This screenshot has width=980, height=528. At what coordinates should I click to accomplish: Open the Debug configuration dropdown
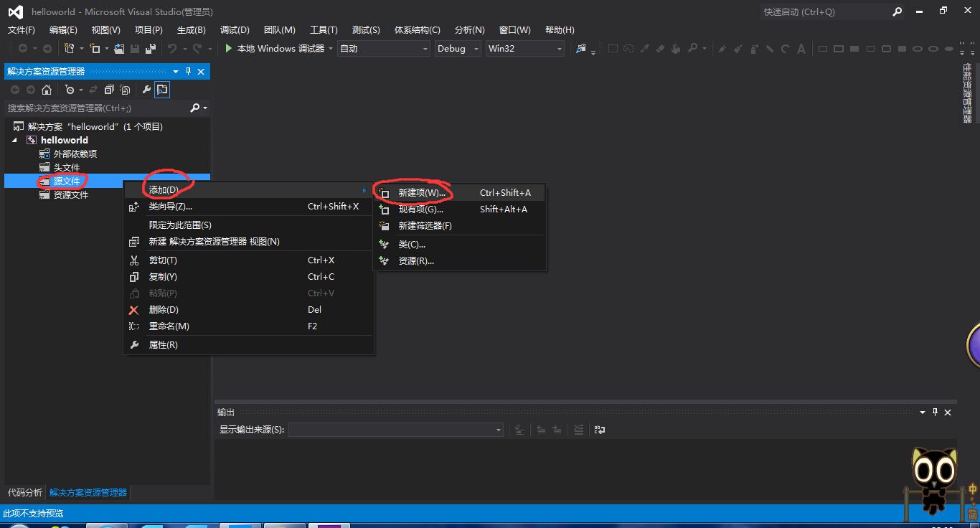458,49
